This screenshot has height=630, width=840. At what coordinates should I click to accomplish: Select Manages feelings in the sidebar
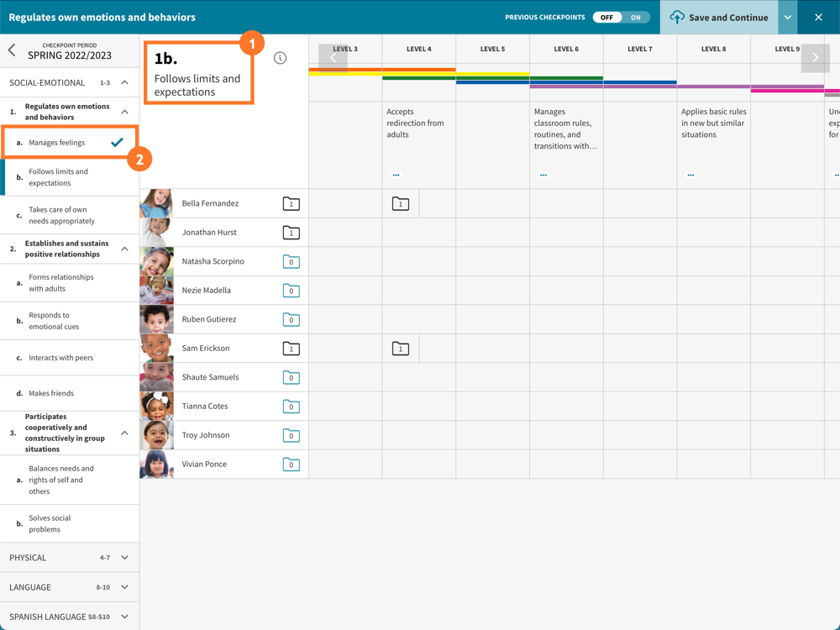(57, 143)
